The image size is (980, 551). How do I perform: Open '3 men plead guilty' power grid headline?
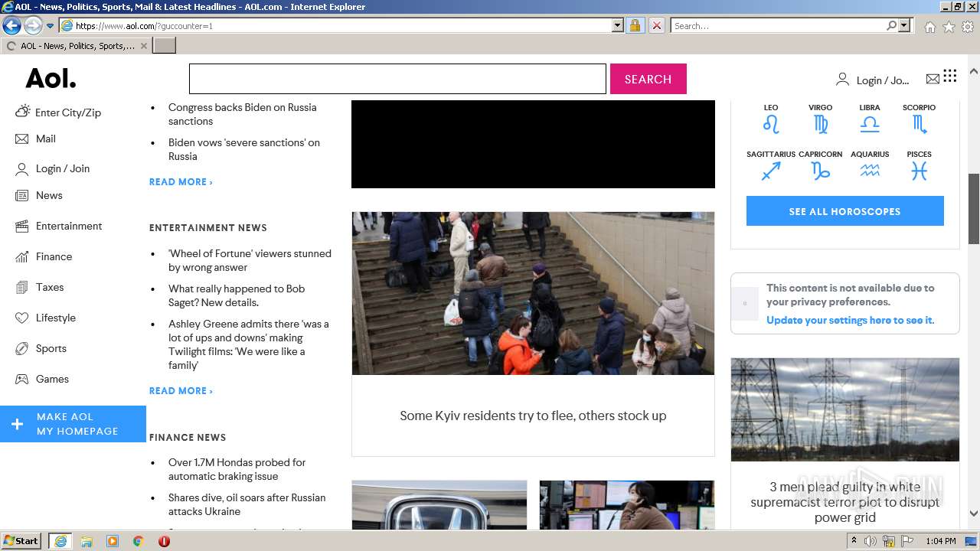(x=845, y=502)
